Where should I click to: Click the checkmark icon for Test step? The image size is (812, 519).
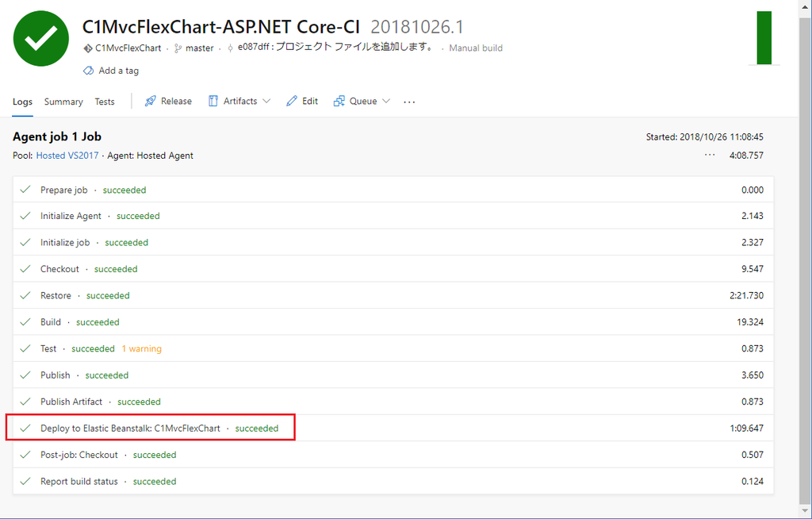point(25,349)
